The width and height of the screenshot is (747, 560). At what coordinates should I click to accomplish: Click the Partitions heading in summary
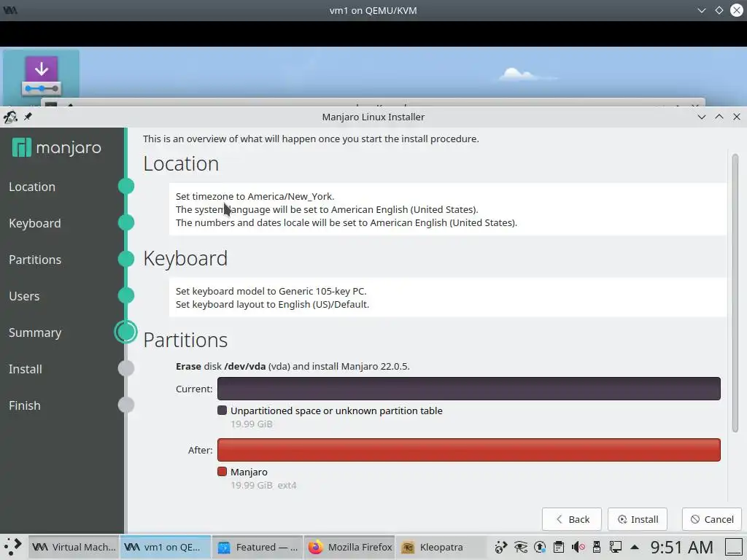[x=185, y=340]
